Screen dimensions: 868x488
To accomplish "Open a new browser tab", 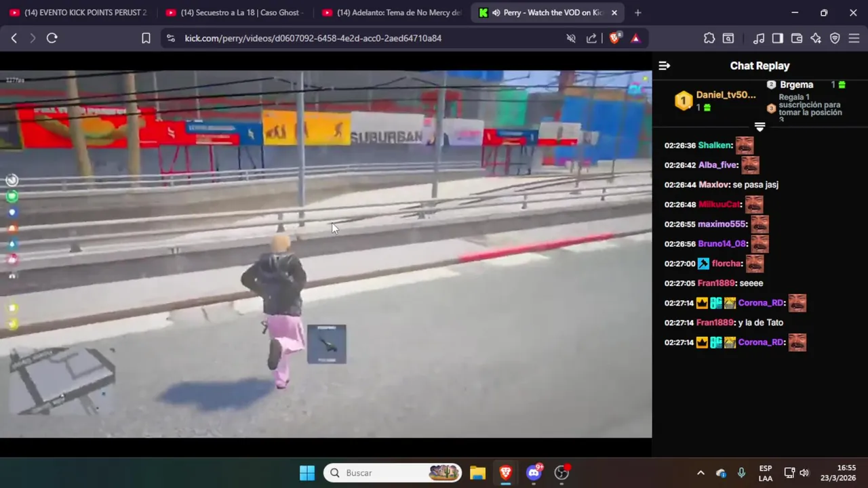I will 637,12.
